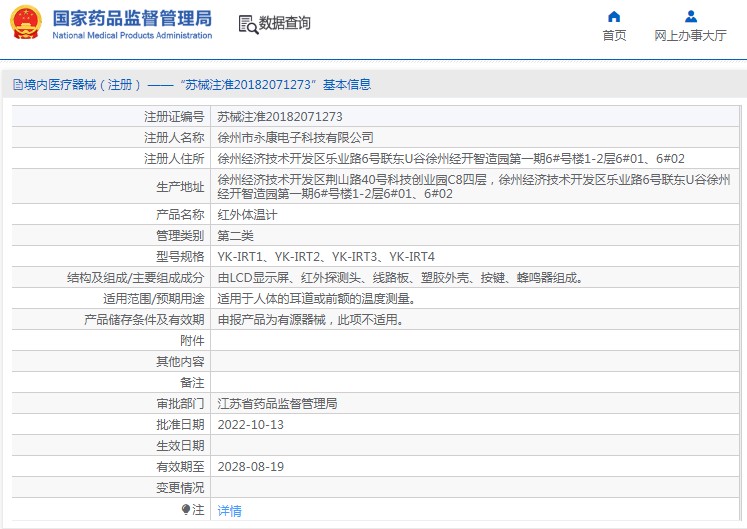Go to 首页 text link

tap(614, 35)
